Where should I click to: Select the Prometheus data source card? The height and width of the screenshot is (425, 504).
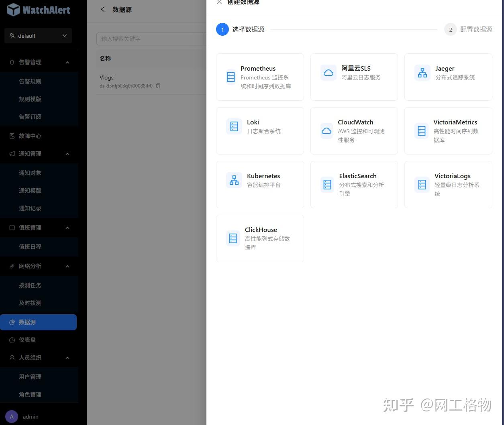[x=259, y=77]
